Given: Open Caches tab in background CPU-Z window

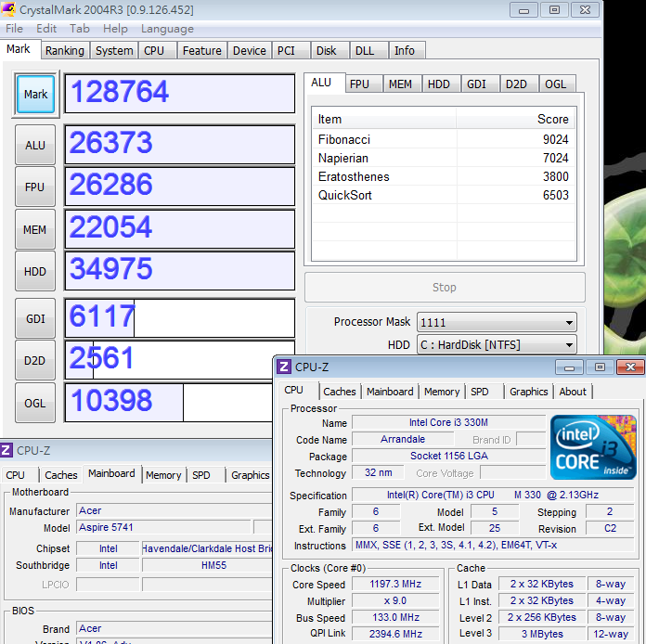Looking at the screenshot, I should click(x=61, y=475).
